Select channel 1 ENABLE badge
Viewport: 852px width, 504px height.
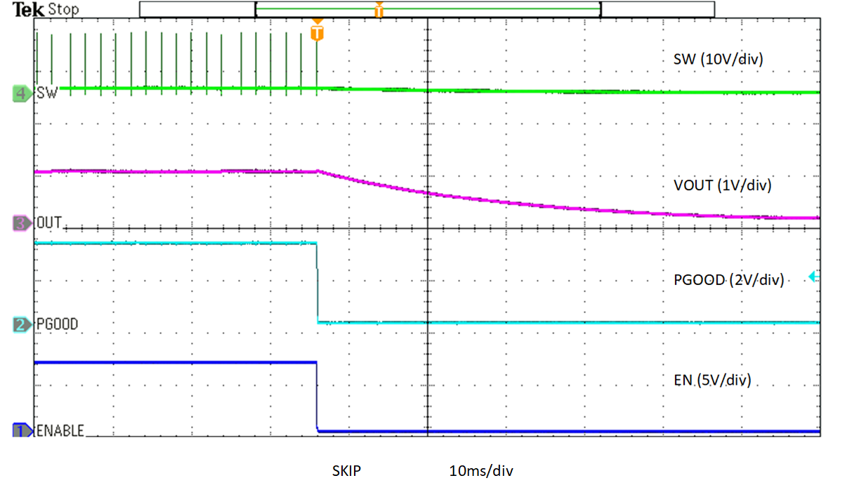point(20,430)
